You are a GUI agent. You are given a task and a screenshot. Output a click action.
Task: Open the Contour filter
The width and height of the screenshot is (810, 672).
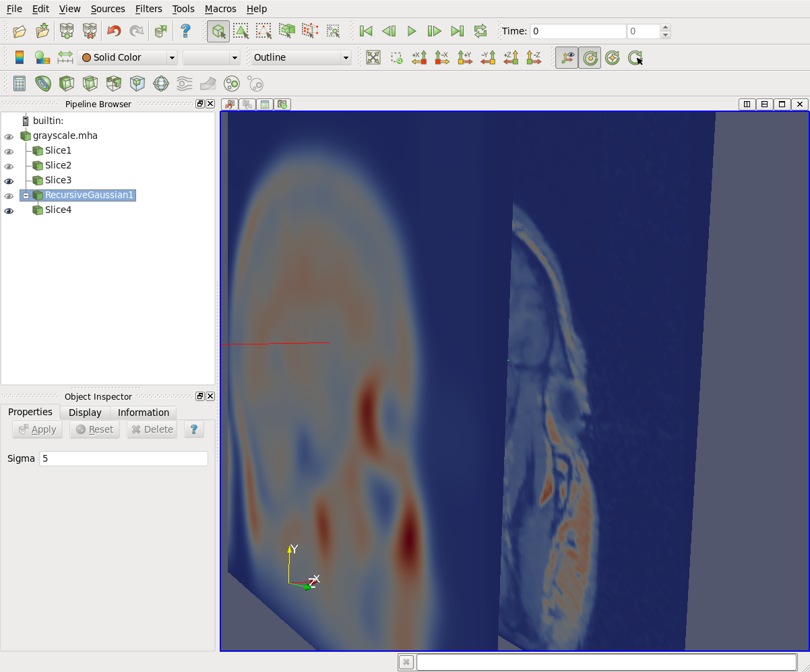coord(42,83)
